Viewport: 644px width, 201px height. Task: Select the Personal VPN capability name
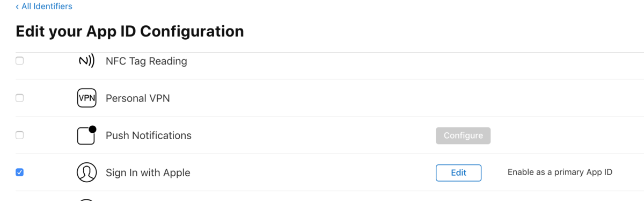(138, 98)
